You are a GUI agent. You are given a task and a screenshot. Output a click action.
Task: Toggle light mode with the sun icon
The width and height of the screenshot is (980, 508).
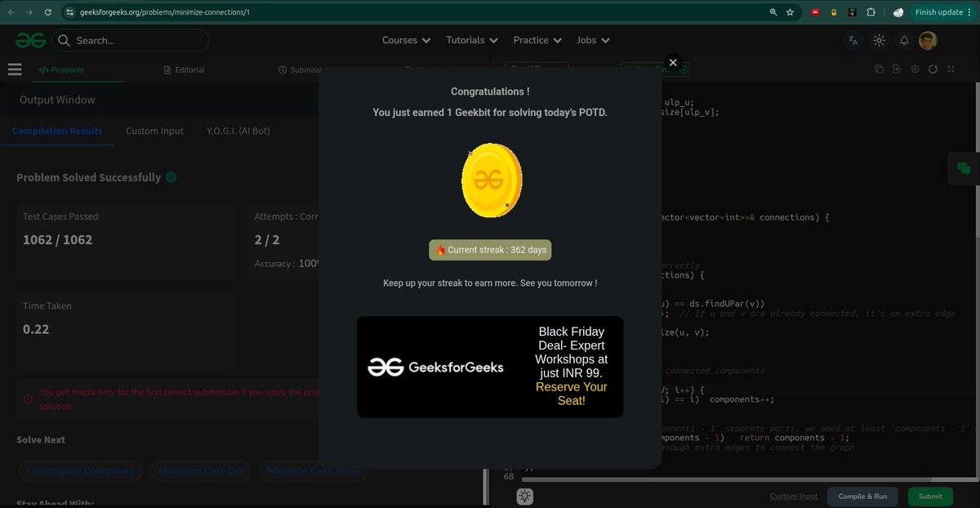click(x=878, y=39)
